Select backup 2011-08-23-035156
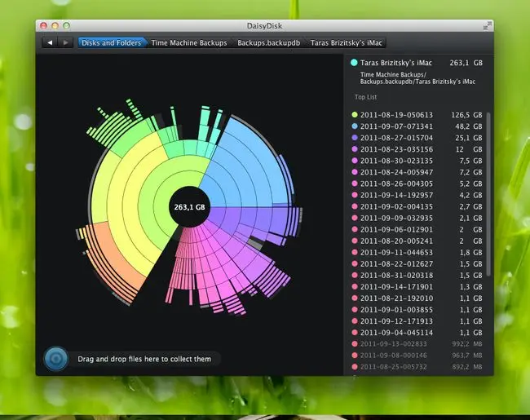Screen dimensions: 530x420 click(417, 149)
